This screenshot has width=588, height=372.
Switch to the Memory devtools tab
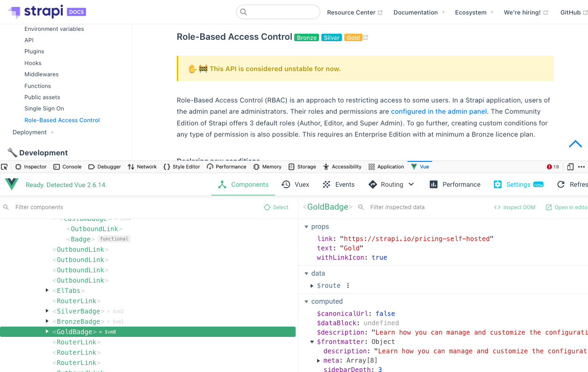[267, 167]
